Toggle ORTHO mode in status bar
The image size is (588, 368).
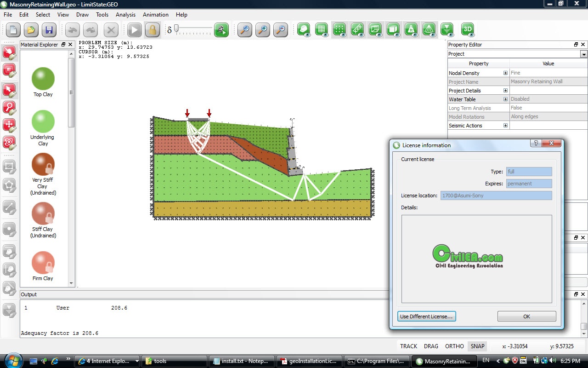[x=454, y=346]
